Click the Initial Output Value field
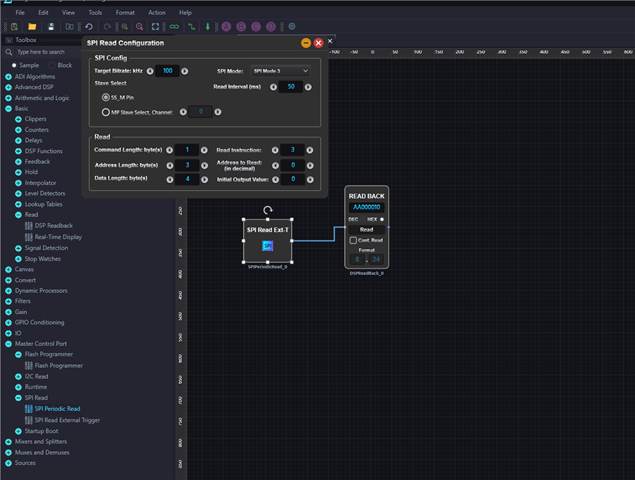This screenshot has height=480, width=635. pos(293,179)
